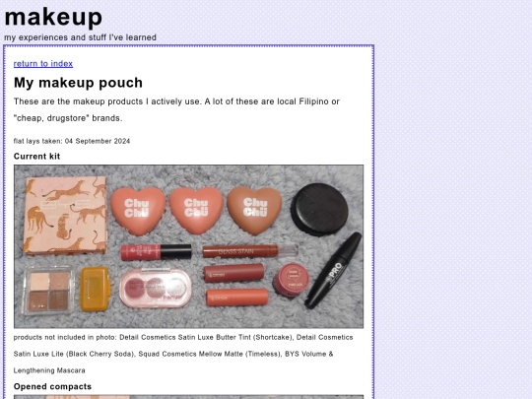The image size is (532, 399).
Task: Click the first Chu Chu heart compact
Action: pyautogui.click(x=138, y=211)
